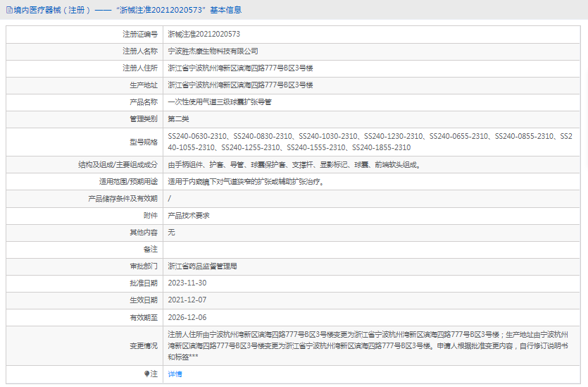Click the 适用范围/预期用途 label
The height and width of the screenshot is (387, 588).
[x=128, y=182]
